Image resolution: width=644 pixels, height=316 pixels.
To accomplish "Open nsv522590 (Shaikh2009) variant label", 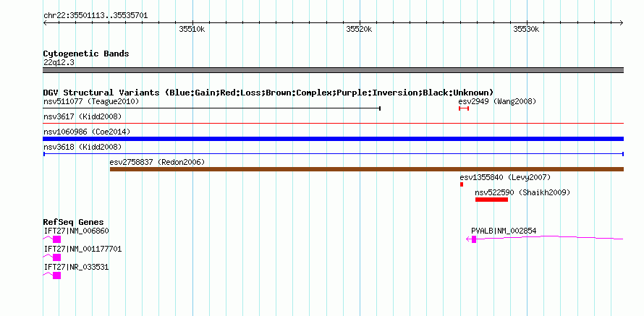I will pyautogui.click(x=522, y=192).
